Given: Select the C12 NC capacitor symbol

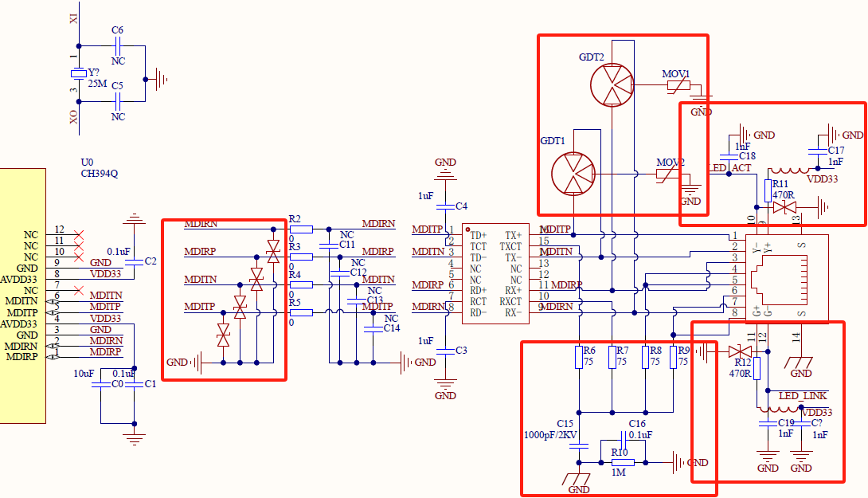Looking at the screenshot, I should click(340, 273).
